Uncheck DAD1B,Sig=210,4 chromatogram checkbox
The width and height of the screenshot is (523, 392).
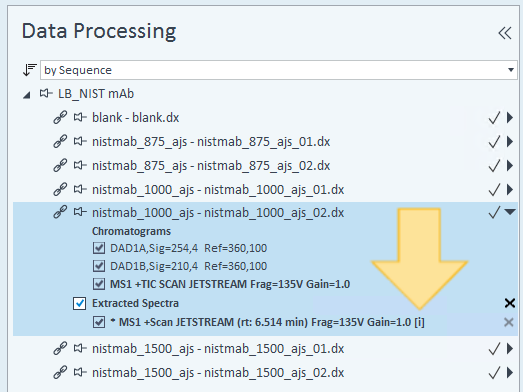tap(99, 266)
